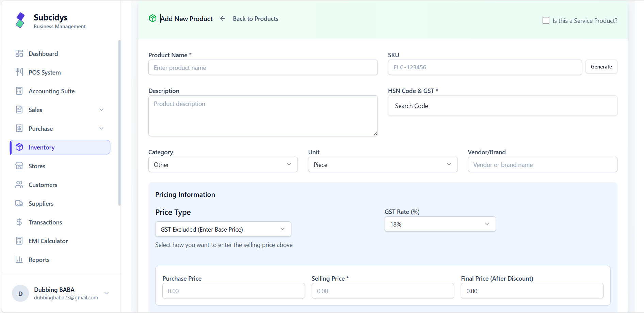Click the Generate SKU button

click(x=601, y=67)
